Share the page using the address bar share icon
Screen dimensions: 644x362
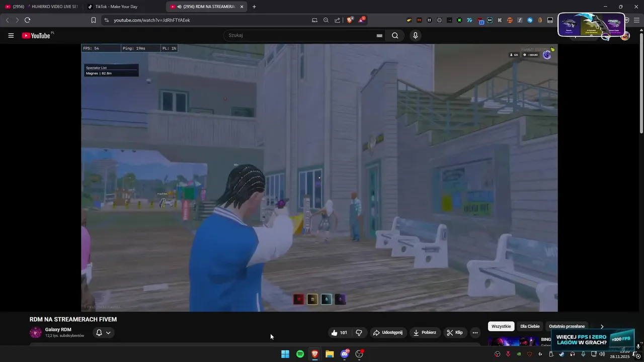coord(338,20)
